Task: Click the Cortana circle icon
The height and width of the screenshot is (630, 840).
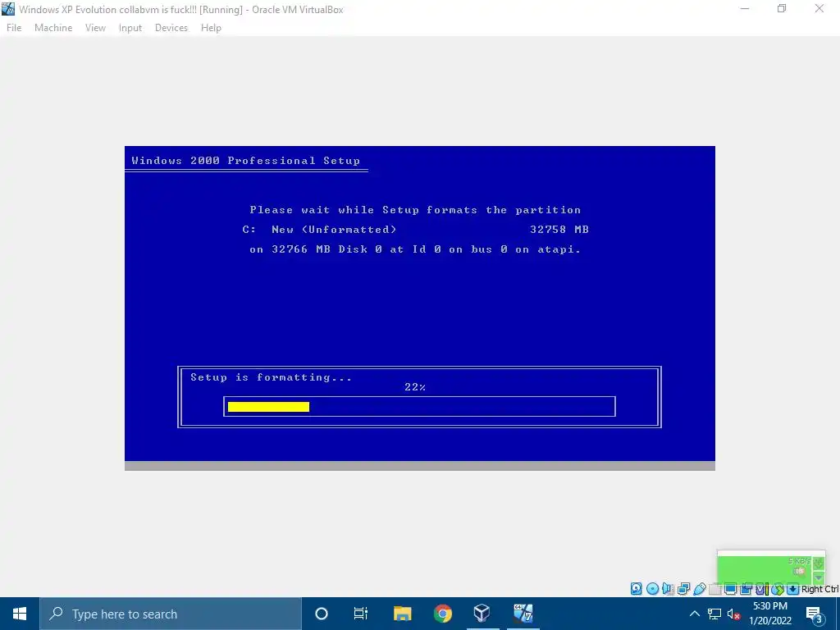Action: coord(321,614)
